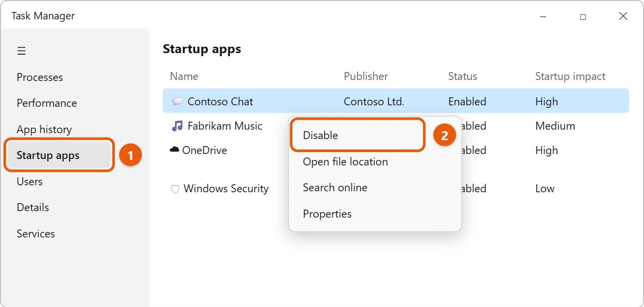Choose Search online in the context menu
This screenshot has width=644, height=307.
[x=335, y=187]
